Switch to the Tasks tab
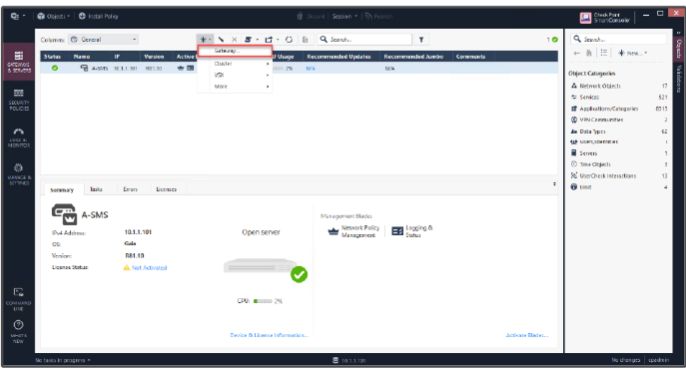 pyautogui.click(x=96, y=189)
